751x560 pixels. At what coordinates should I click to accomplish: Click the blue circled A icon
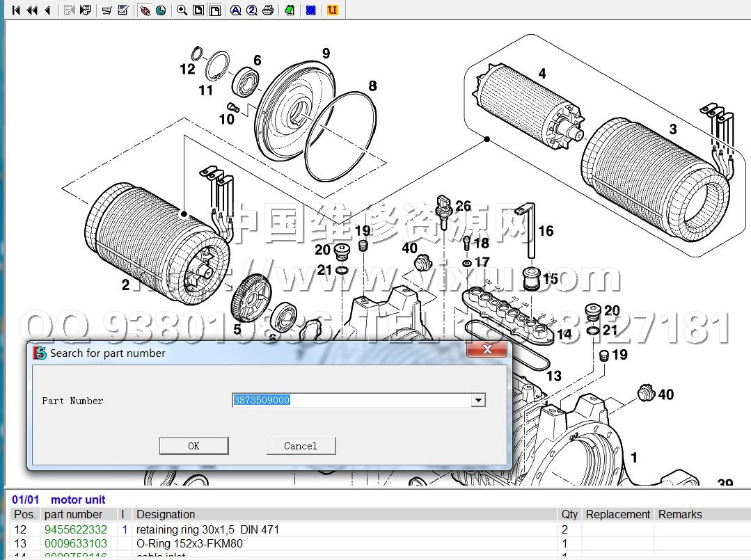tap(236, 10)
